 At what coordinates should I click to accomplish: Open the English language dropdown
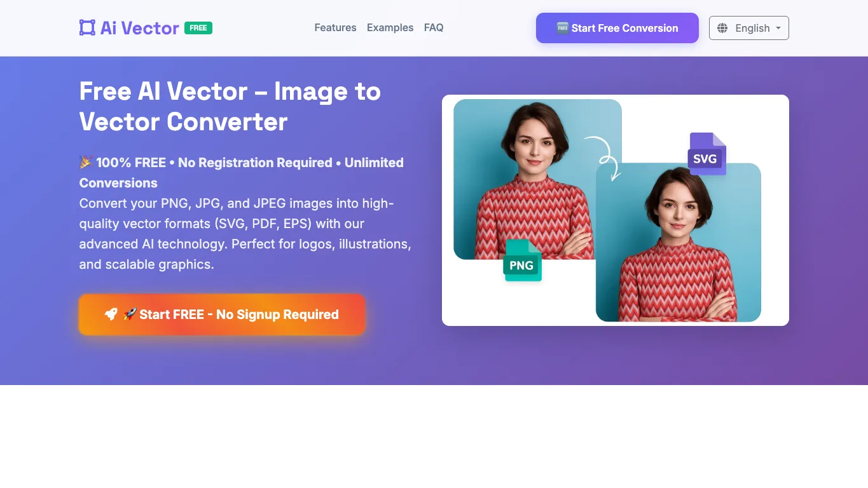(749, 28)
